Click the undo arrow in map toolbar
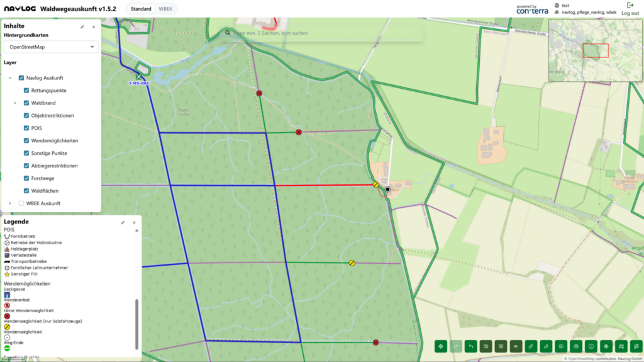This screenshot has width=644, height=362. pos(470,346)
